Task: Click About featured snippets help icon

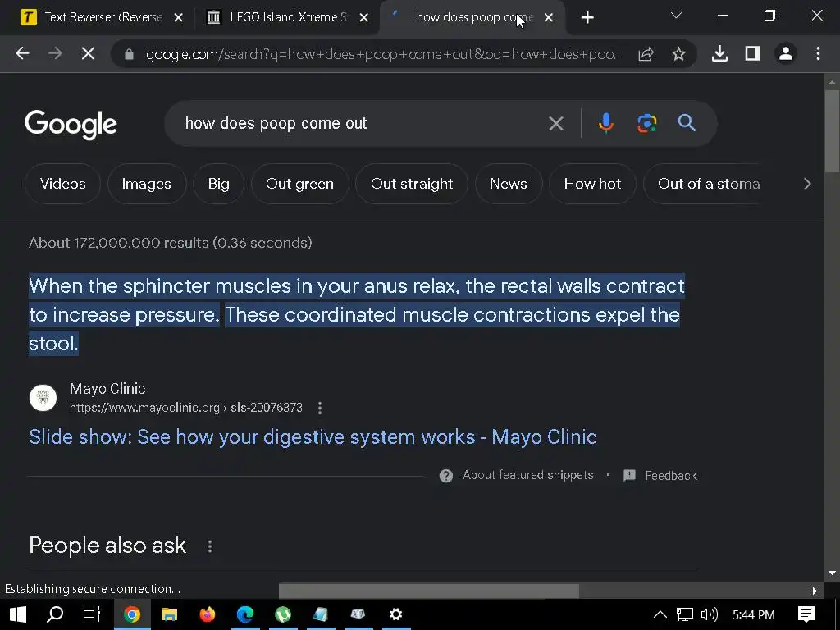Action: pyautogui.click(x=445, y=476)
